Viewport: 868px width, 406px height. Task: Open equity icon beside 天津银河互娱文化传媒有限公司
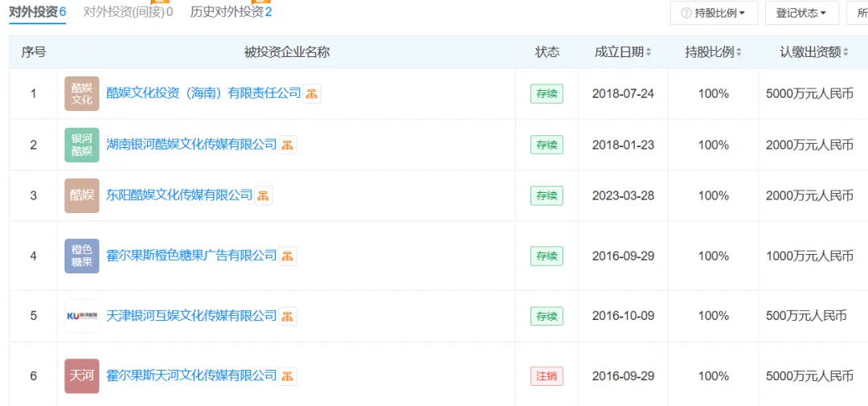(x=289, y=316)
